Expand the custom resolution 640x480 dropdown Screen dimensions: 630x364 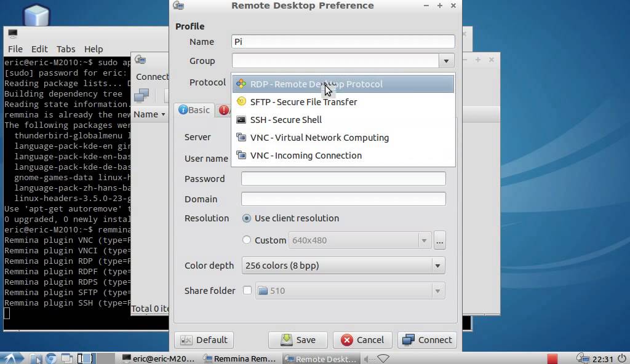coord(424,240)
